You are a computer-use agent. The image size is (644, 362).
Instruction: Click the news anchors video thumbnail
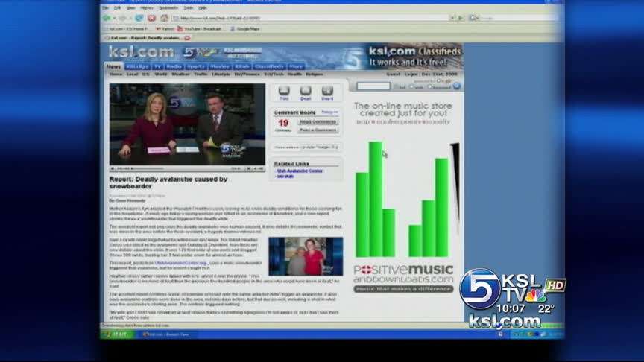pyautogui.click(x=187, y=124)
